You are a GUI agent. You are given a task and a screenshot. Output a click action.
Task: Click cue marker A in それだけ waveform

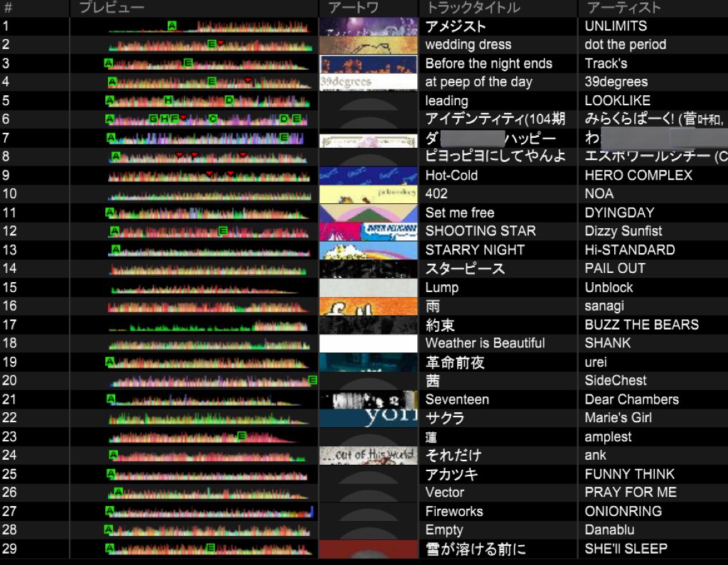(113, 455)
